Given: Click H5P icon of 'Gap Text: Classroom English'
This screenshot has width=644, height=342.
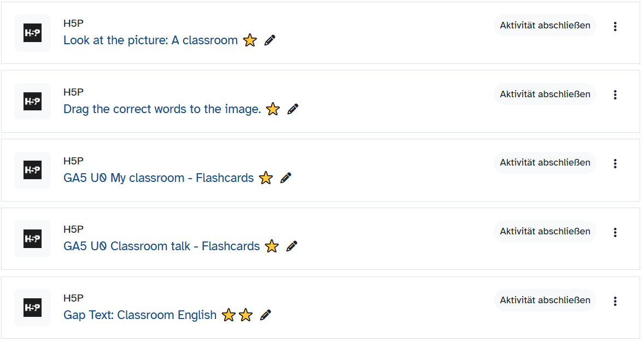Looking at the screenshot, I should [x=32, y=308].
